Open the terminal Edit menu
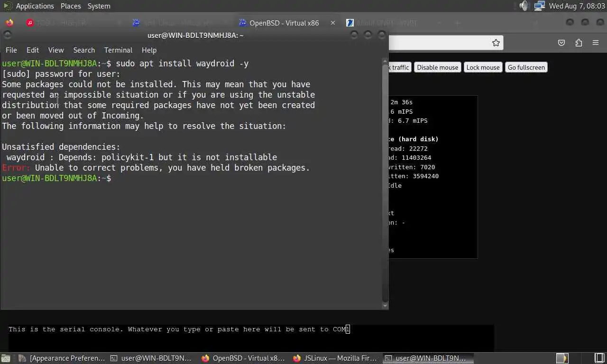The image size is (607, 364). pos(33,50)
